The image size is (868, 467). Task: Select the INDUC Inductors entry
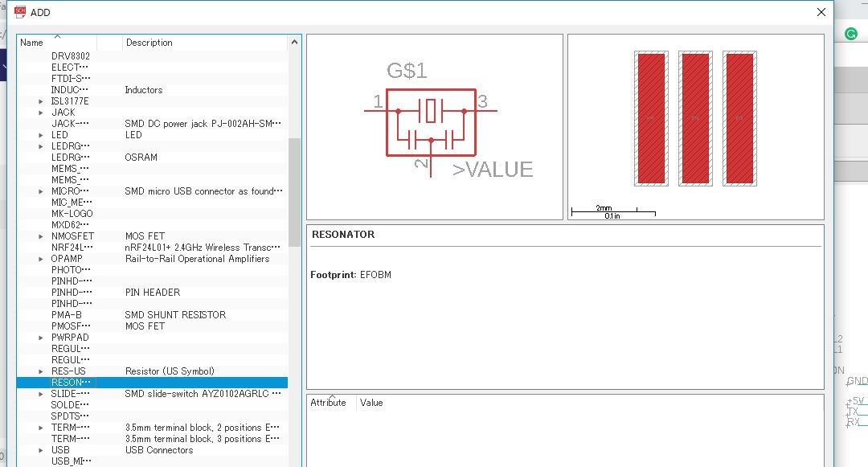152,90
